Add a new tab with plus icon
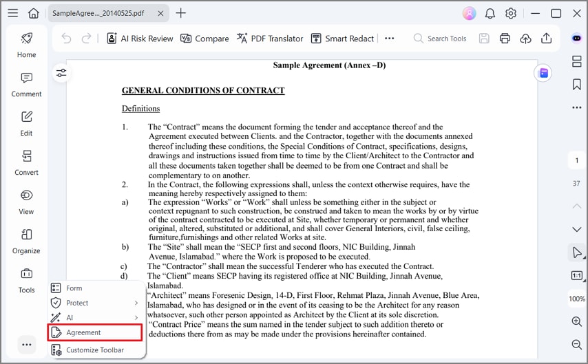The image size is (588, 364). coord(181,13)
